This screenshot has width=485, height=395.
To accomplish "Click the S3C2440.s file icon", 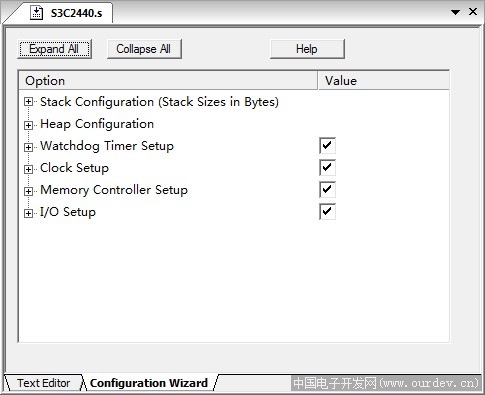I will click(36, 13).
